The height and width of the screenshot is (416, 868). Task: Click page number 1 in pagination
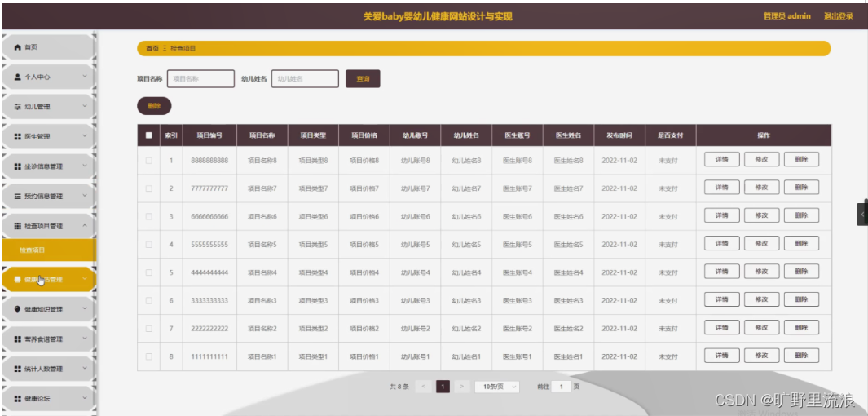coord(443,387)
